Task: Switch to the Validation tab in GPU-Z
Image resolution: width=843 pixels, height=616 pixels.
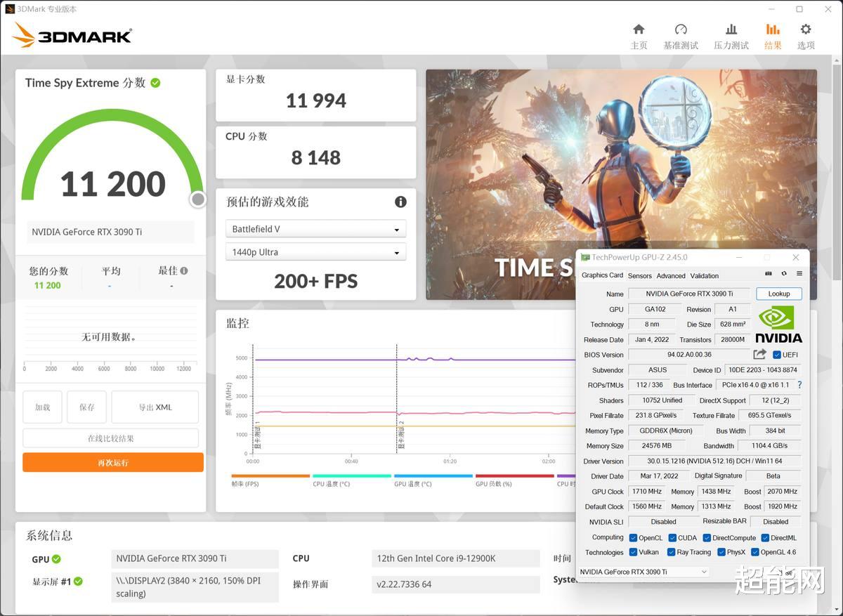Action: point(705,275)
